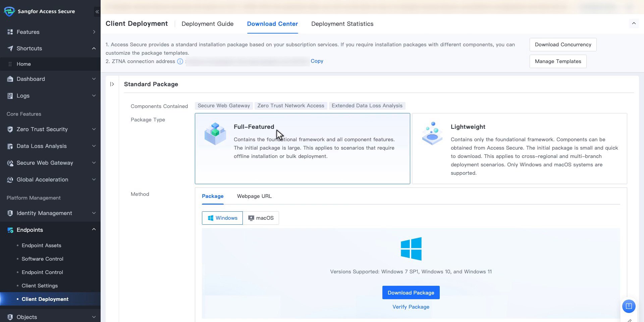The width and height of the screenshot is (644, 322).
Task: Click the Objects icon in sidebar
Action: click(x=10, y=317)
